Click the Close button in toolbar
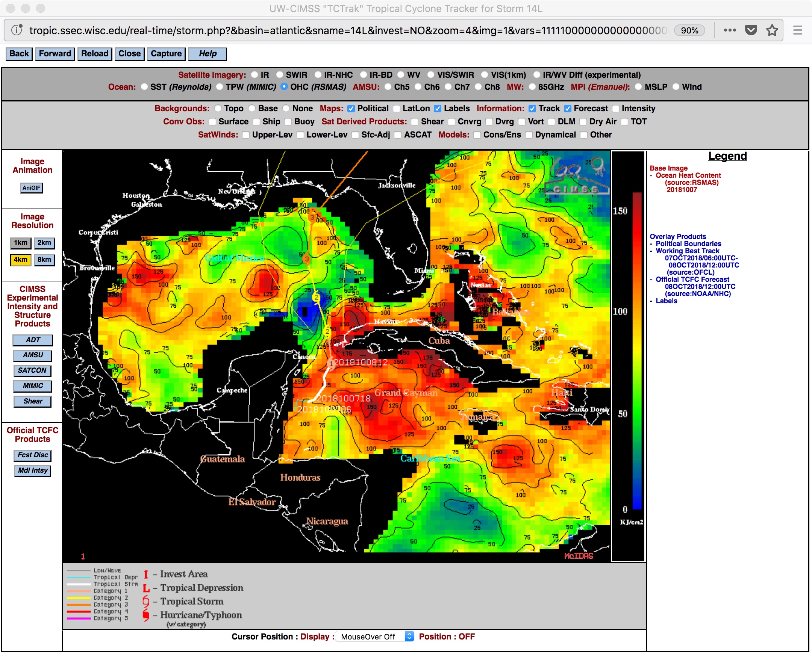The width and height of the screenshot is (812, 653). tap(130, 54)
